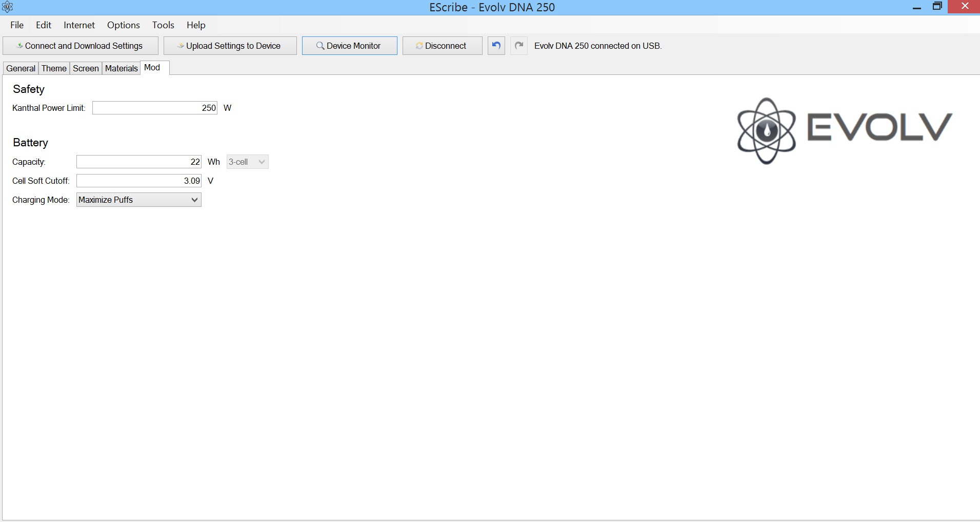
Task: Click the 'Evolv DNA 250 connected on USB.' status text
Action: 598,46
